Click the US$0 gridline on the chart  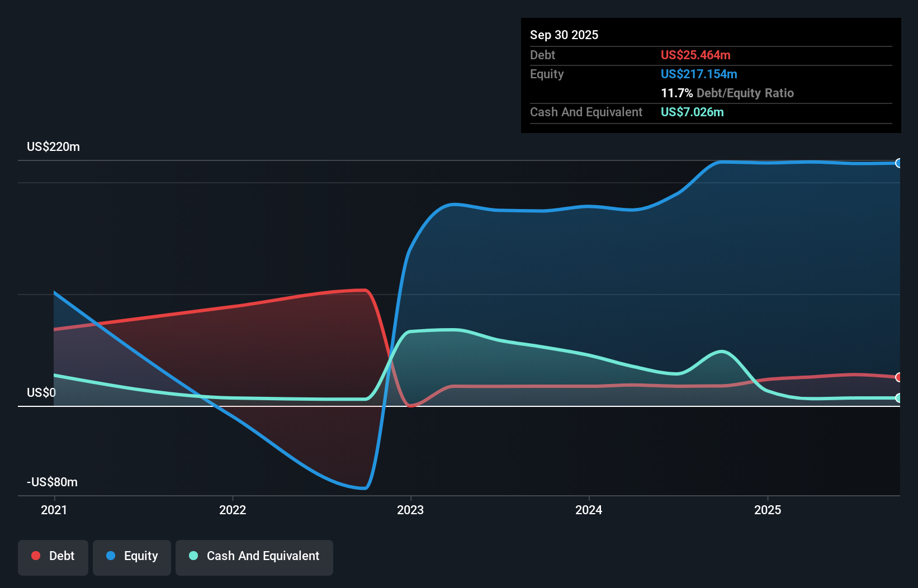41,392
